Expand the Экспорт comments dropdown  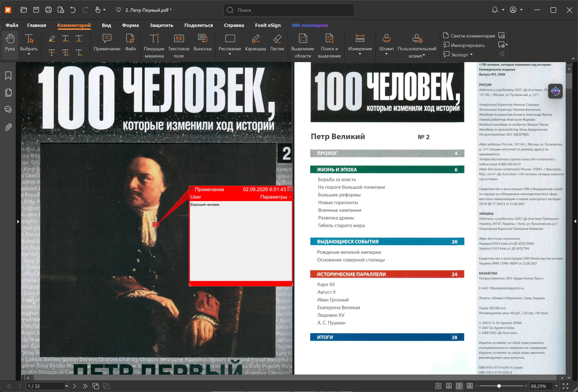pyautogui.click(x=458, y=55)
